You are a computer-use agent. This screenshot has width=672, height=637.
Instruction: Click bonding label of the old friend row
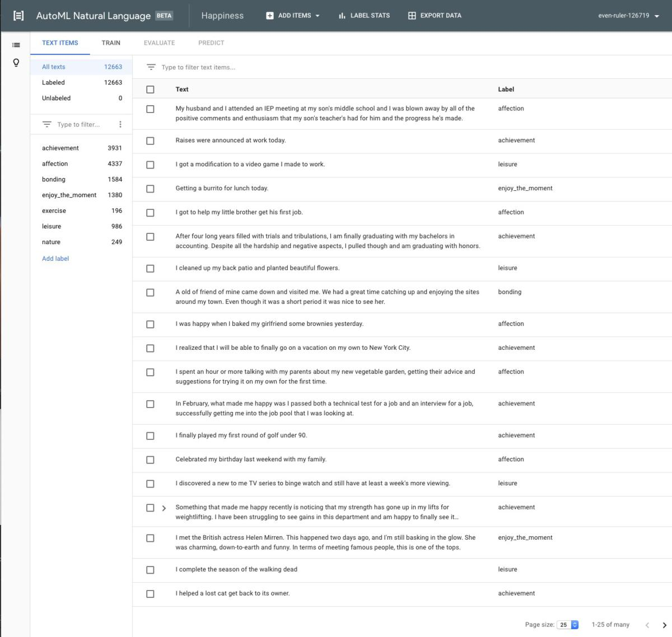pos(510,292)
